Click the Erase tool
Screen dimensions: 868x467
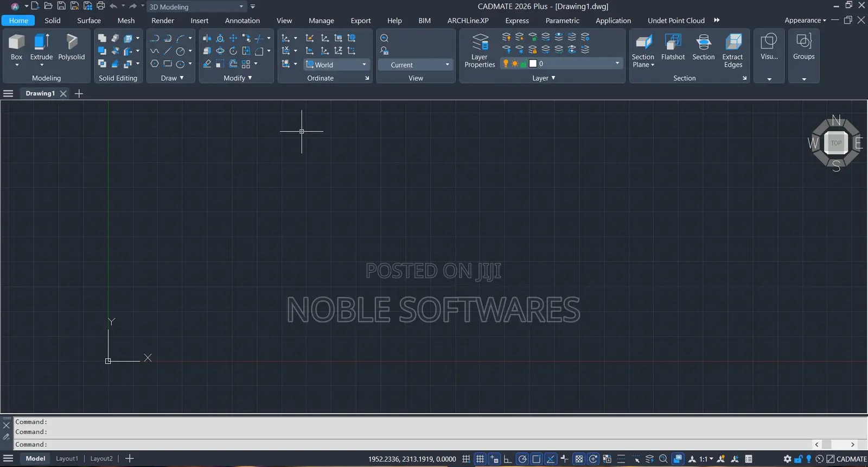207,64
